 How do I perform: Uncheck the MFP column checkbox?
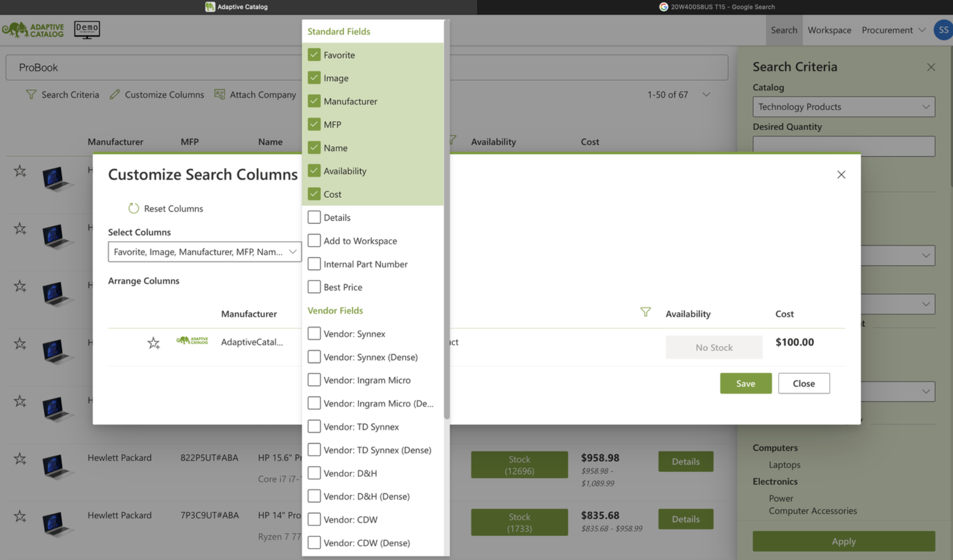tap(314, 124)
